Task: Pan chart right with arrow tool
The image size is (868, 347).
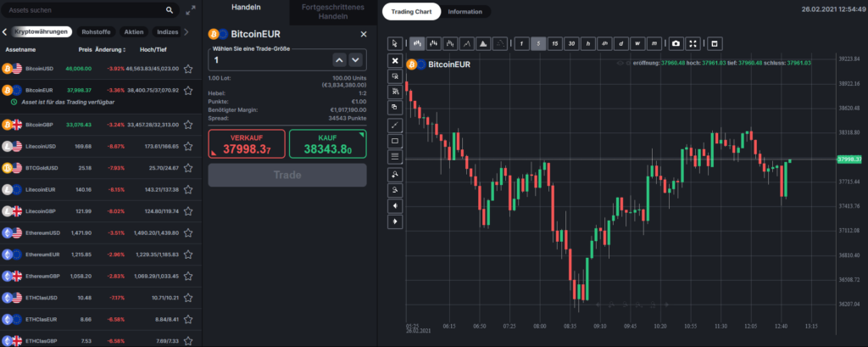Action: (395, 222)
